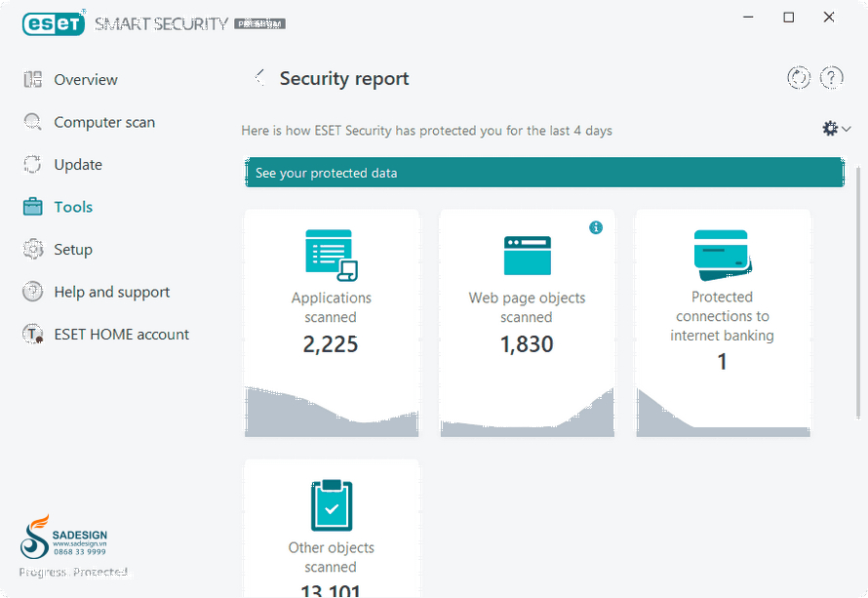Screen dimensions: 868x598
Task: Click the Computer scan magnifier icon
Action: (32, 122)
